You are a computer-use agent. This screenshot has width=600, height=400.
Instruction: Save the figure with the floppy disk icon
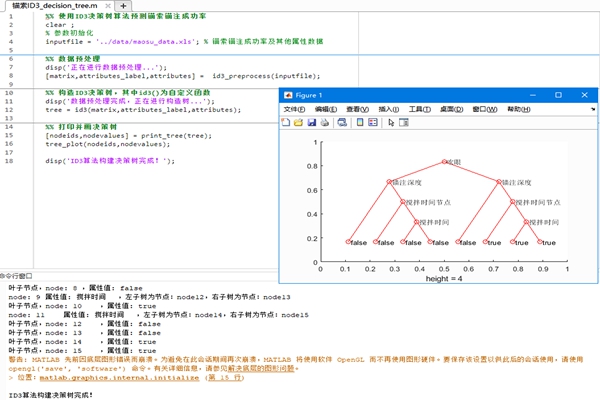click(x=311, y=122)
